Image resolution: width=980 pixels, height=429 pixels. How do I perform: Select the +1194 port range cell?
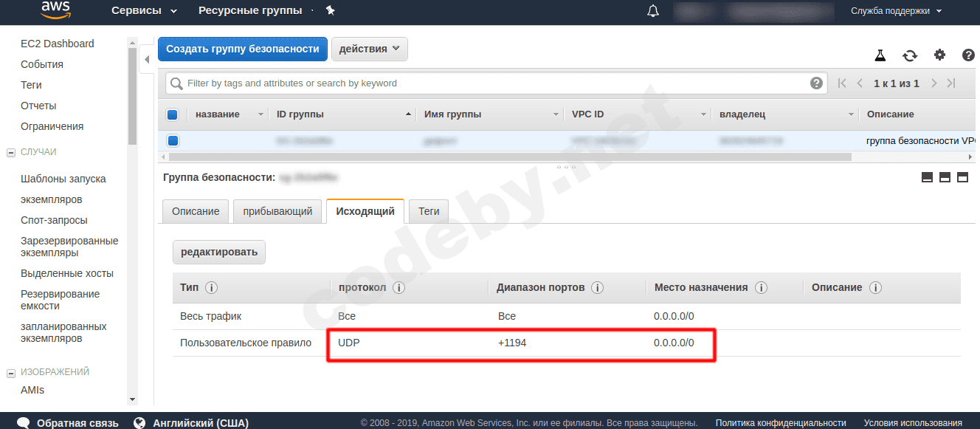512,343
